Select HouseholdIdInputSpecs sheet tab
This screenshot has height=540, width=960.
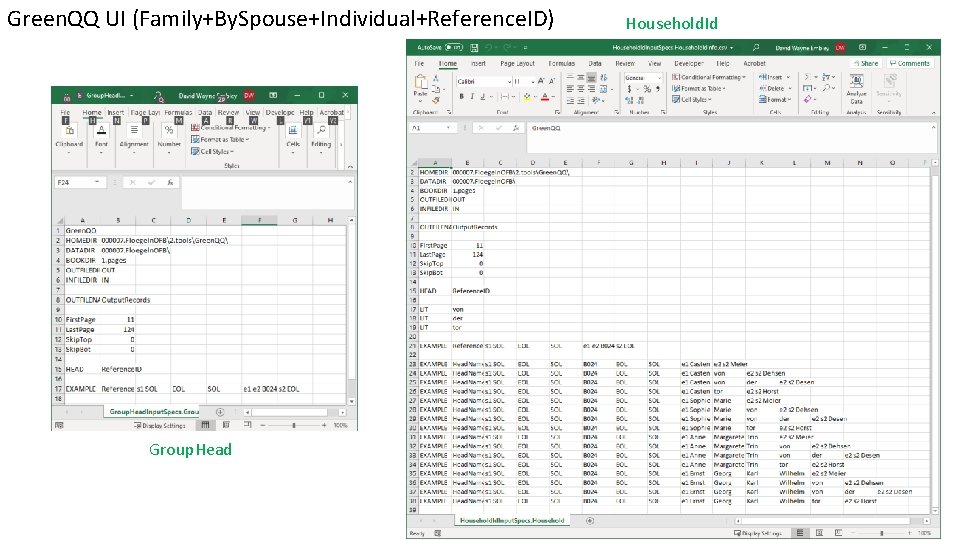coord(512,520)
